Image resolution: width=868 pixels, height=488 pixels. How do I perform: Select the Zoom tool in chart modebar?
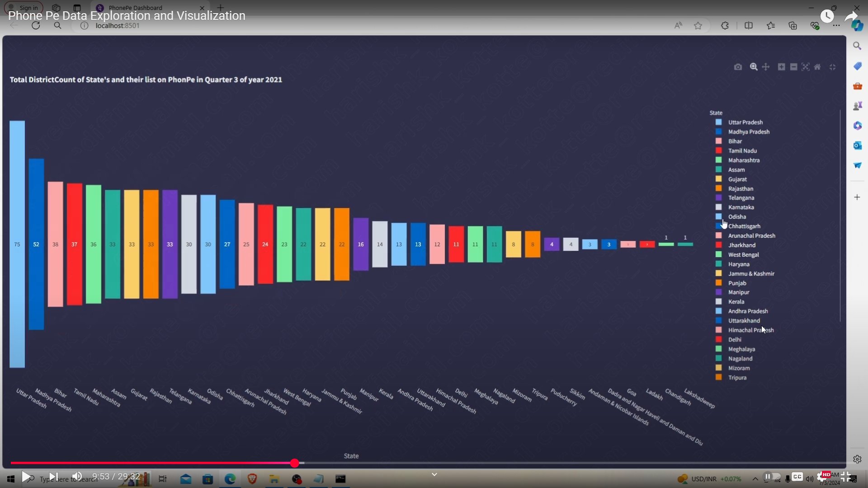tap(754, 67)
